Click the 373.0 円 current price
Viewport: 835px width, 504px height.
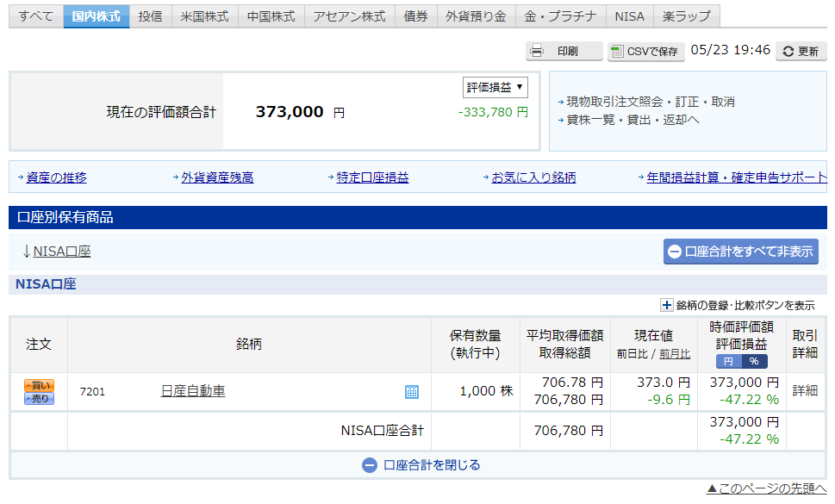click(x=664, y=383)
